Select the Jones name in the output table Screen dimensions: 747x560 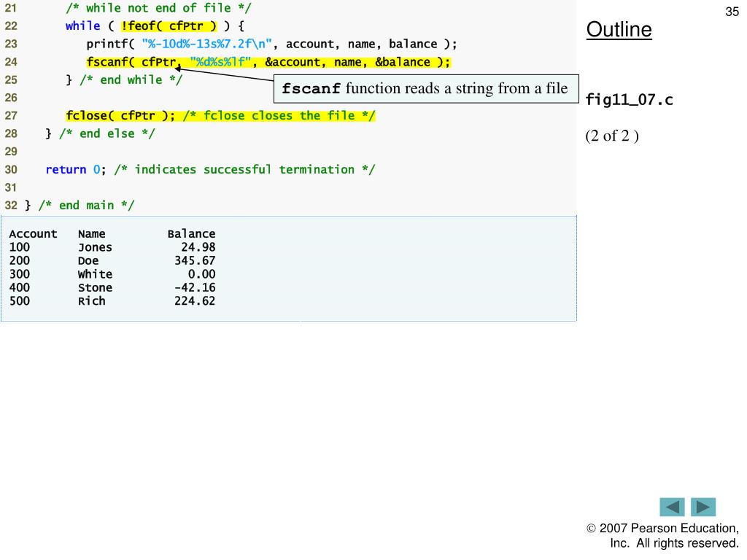coord(95,248)
